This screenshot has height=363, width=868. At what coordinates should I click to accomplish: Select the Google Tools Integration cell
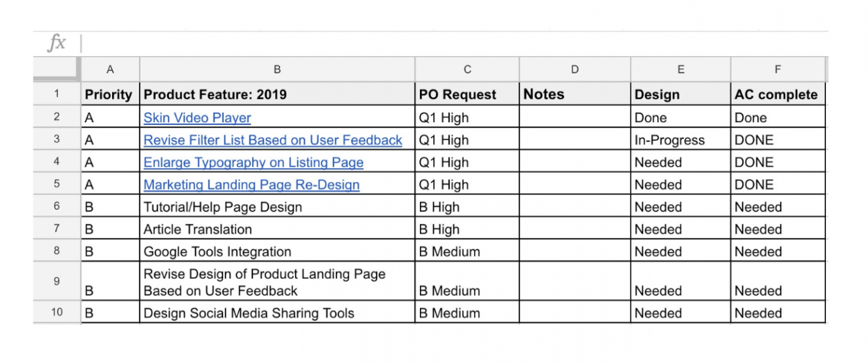(277, 252)
